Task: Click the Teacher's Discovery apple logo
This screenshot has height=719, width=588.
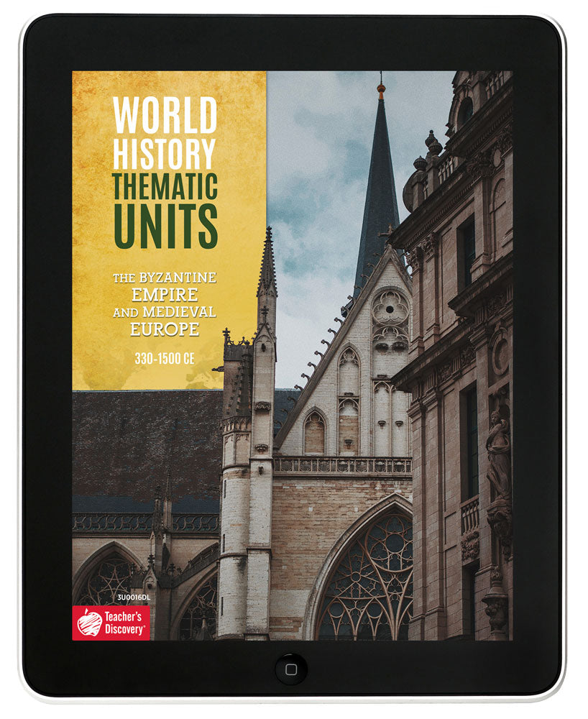Action: click(88, 622)
